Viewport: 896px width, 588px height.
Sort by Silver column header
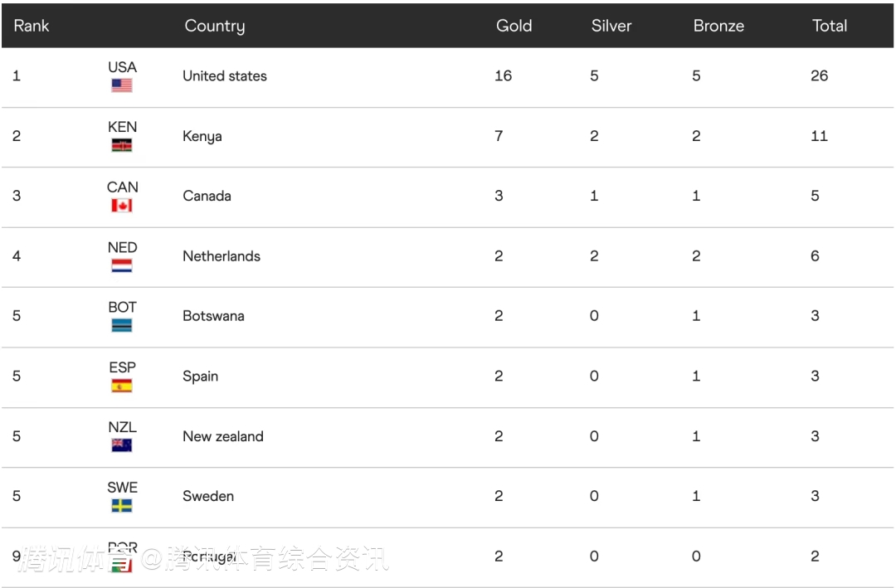click(611, 26)
